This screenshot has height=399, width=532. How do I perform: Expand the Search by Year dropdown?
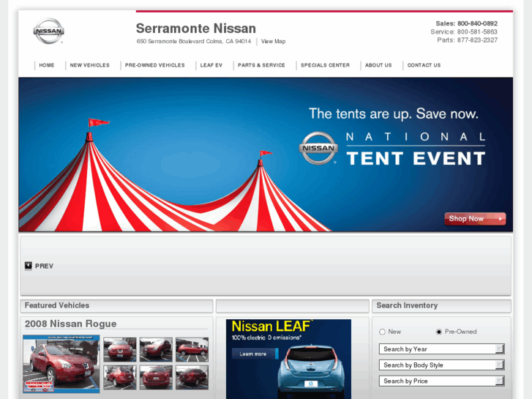pos(441,349)
